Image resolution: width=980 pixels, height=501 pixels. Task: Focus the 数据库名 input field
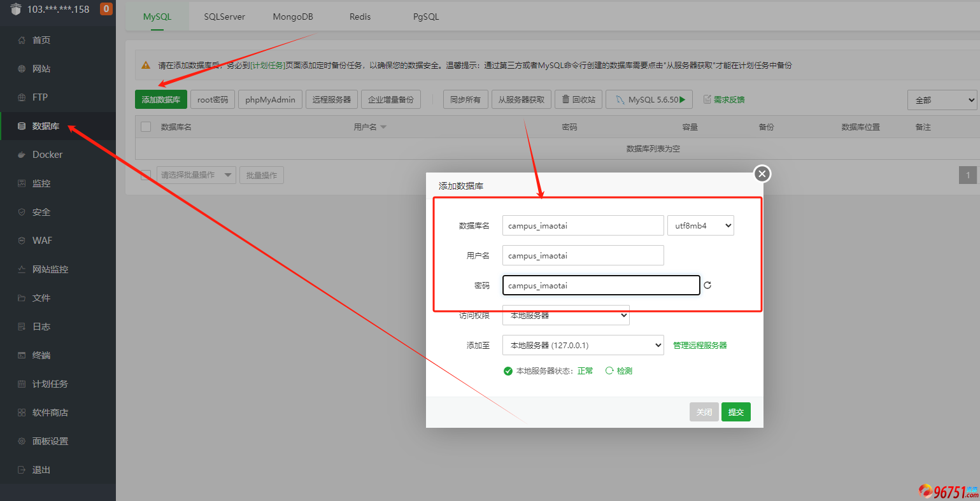583,225
